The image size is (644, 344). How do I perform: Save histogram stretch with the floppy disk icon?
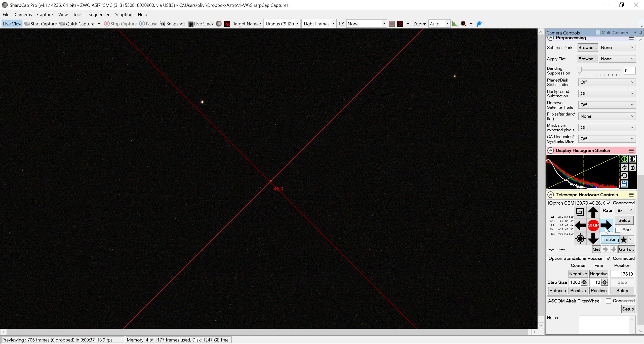[x=624, y=184]
